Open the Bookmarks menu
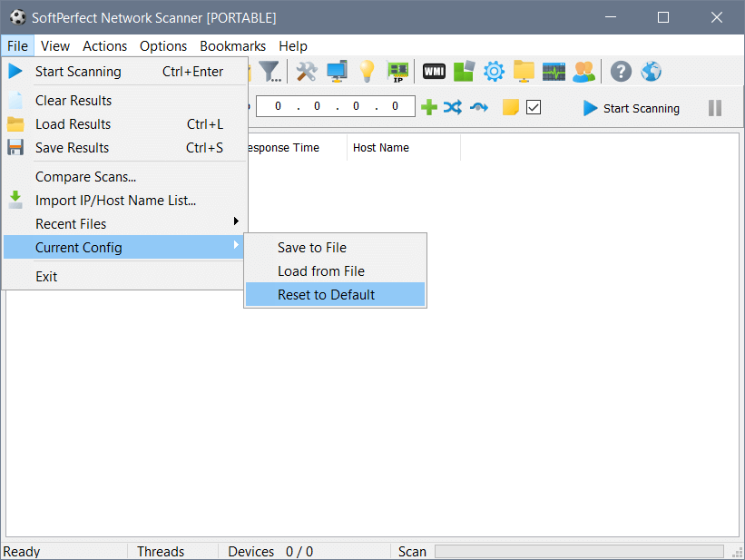745x560 pixels. [x=233, y=46]
